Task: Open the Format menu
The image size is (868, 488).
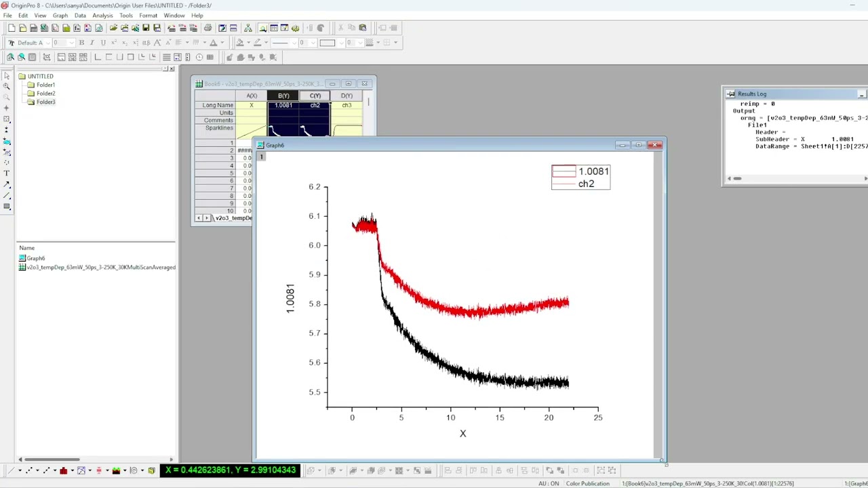Action: (x=148, y=16)
